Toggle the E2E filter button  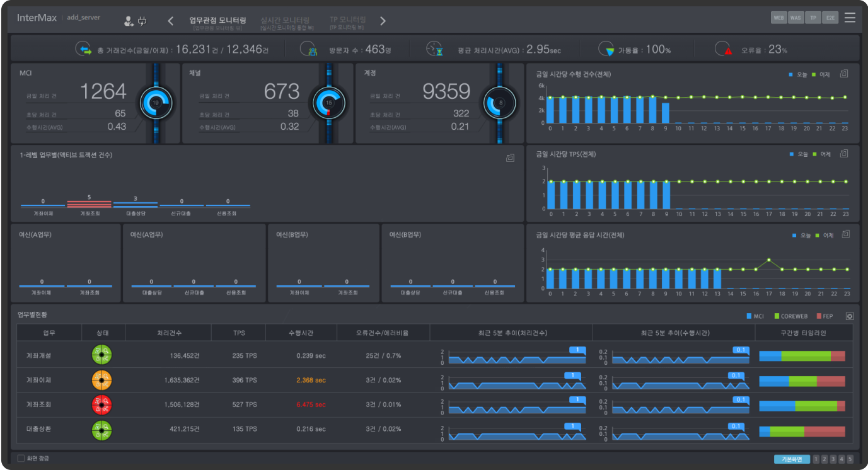click(831, 18)
